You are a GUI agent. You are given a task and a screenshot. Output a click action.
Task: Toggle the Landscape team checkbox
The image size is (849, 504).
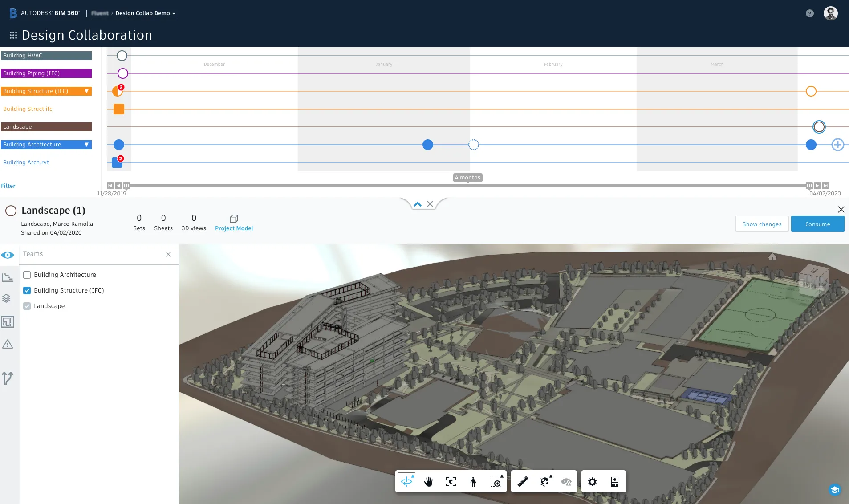point(27,306)
